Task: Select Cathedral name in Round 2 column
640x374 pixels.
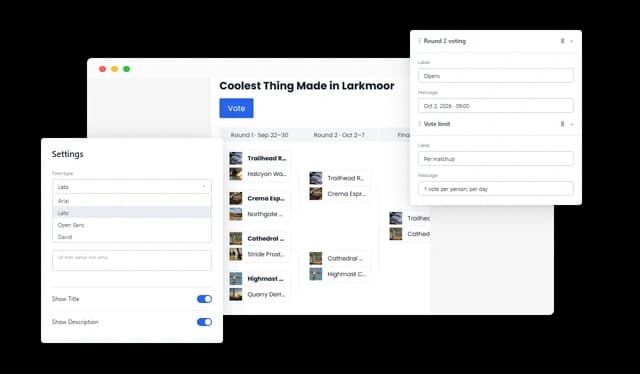Action: tap(345, 258)
